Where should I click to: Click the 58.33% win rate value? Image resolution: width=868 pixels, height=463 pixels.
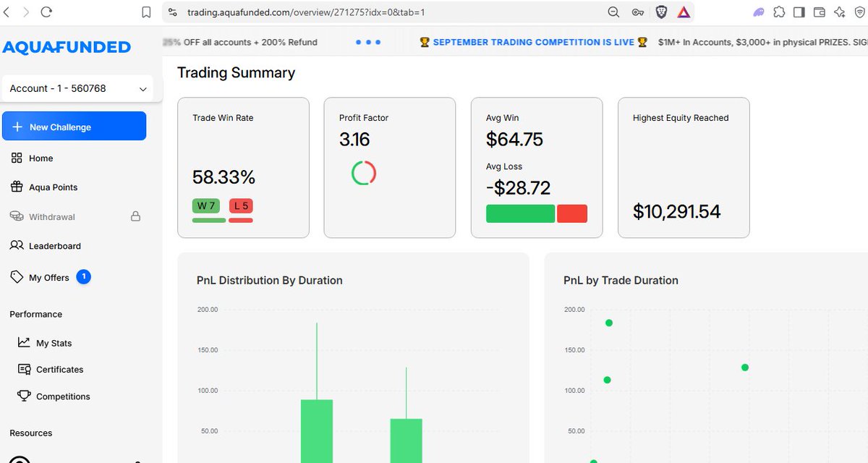(224, 177)
